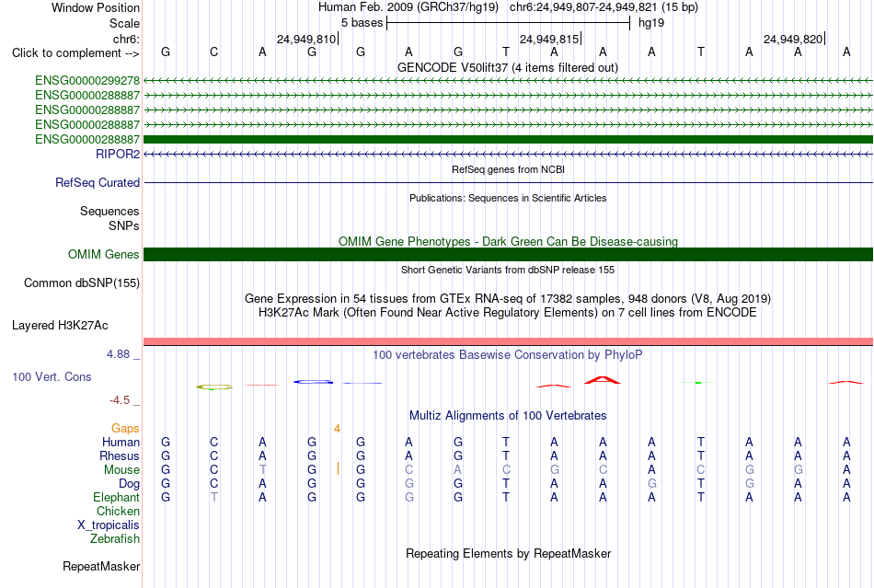Open the GENCODE V50lift37 track title

point(507,68)
